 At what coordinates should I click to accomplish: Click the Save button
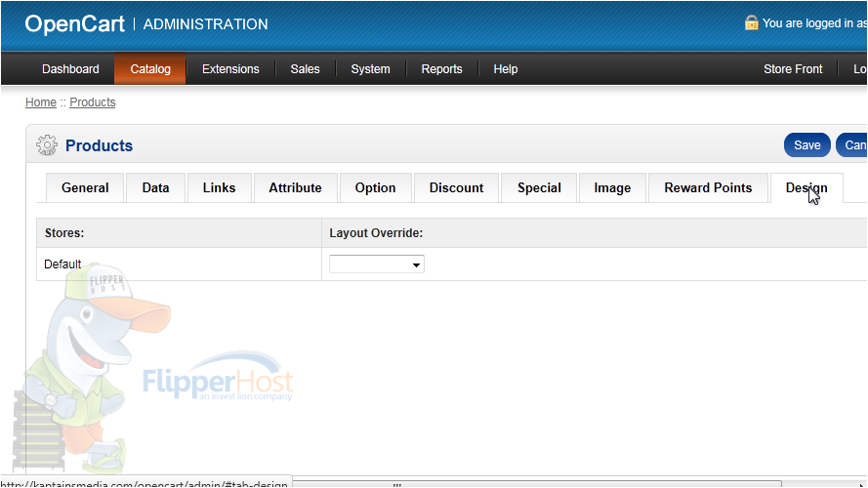point(807,145)
